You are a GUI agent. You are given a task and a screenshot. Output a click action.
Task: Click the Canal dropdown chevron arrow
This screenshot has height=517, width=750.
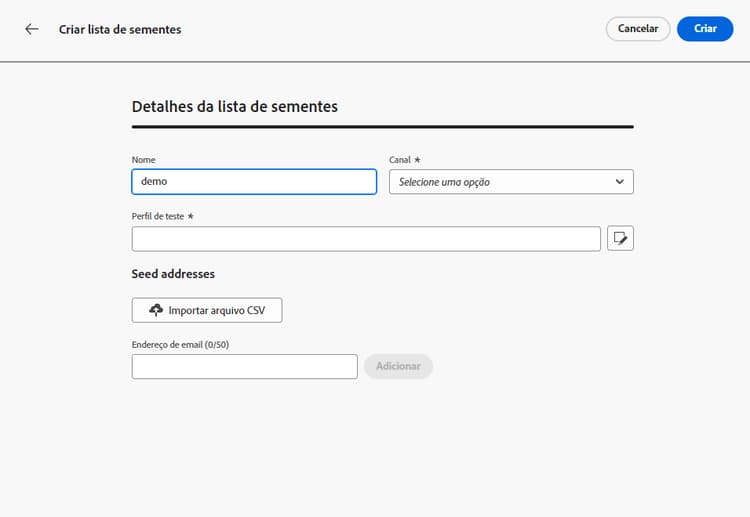click(x=620, y=182)
